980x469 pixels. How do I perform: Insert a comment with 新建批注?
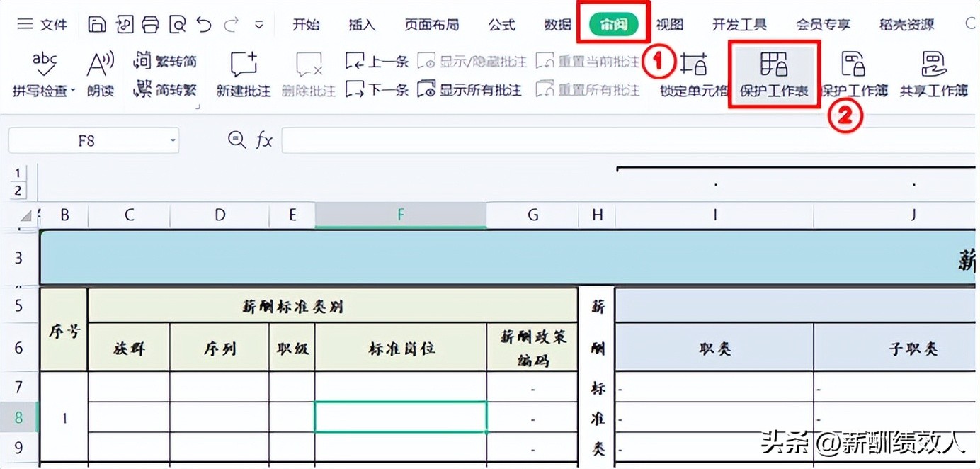(x=243, y=71)
